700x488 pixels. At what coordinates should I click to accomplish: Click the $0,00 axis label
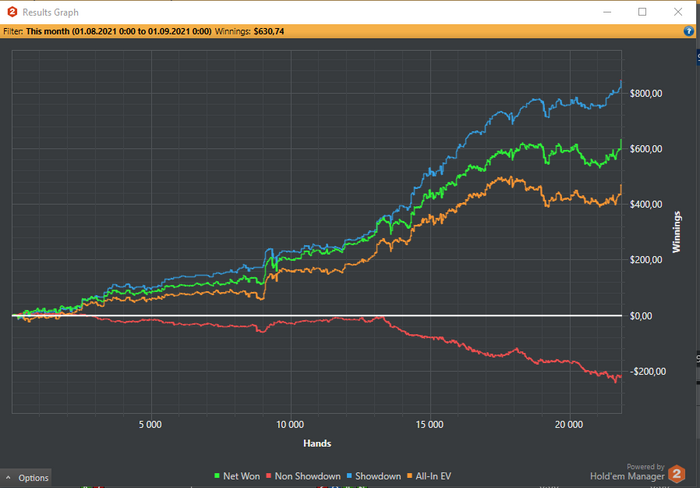coord(642,316)
